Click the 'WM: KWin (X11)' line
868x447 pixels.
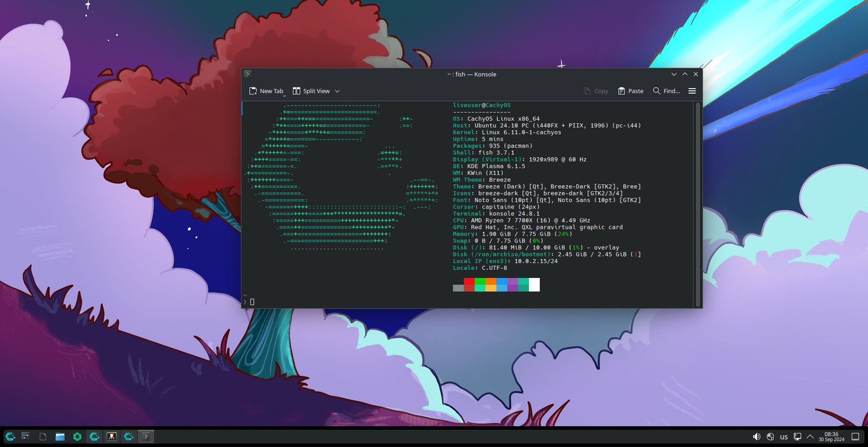coord(478,173)
